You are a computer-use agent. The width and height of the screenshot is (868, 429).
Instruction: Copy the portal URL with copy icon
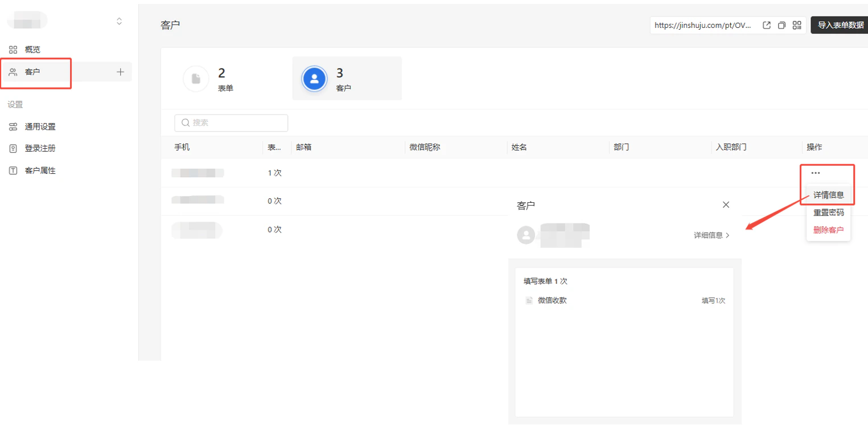pos(781,25)
